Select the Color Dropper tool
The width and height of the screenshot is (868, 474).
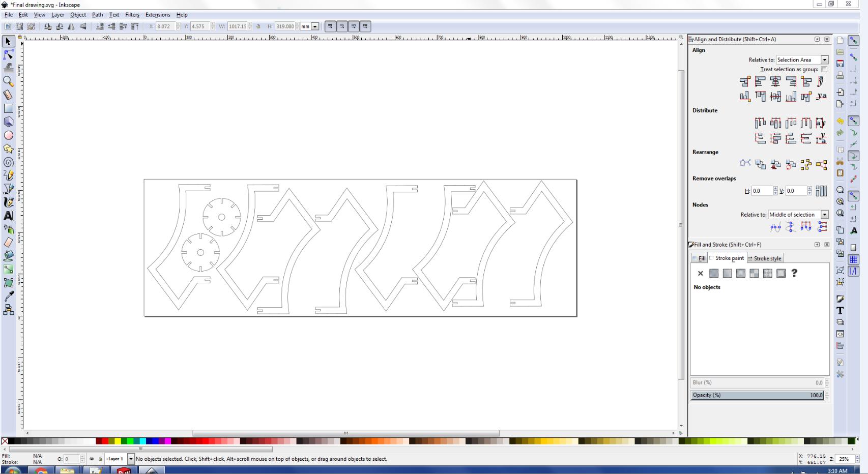(8, 296)
